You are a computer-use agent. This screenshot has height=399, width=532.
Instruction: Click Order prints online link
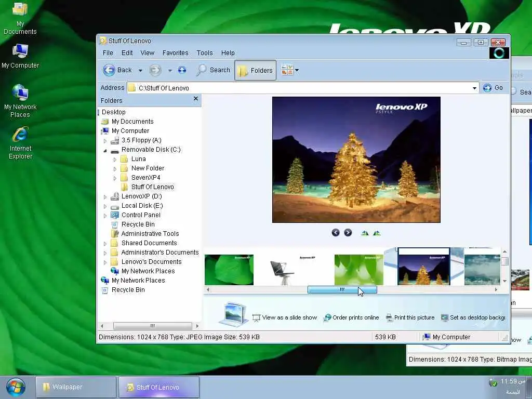click(351, 317)
